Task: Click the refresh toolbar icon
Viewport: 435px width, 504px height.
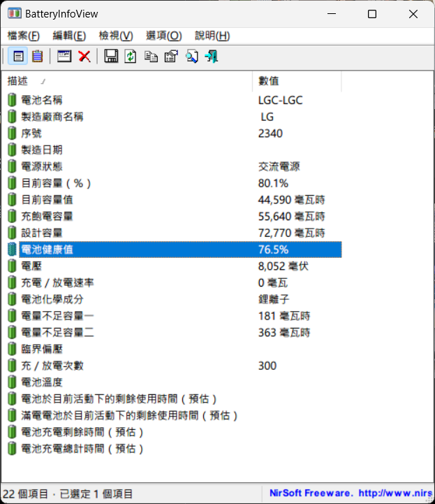Action: [x=131, y=56]
